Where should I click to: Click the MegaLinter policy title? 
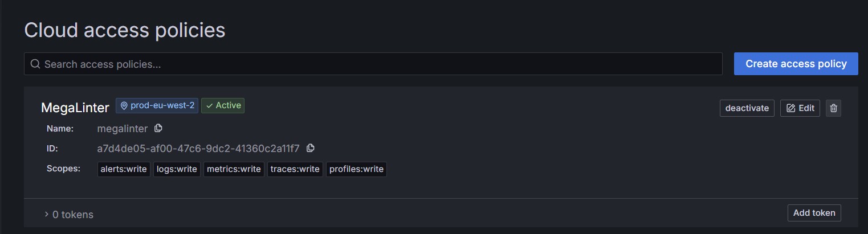[x=75, y=107]
